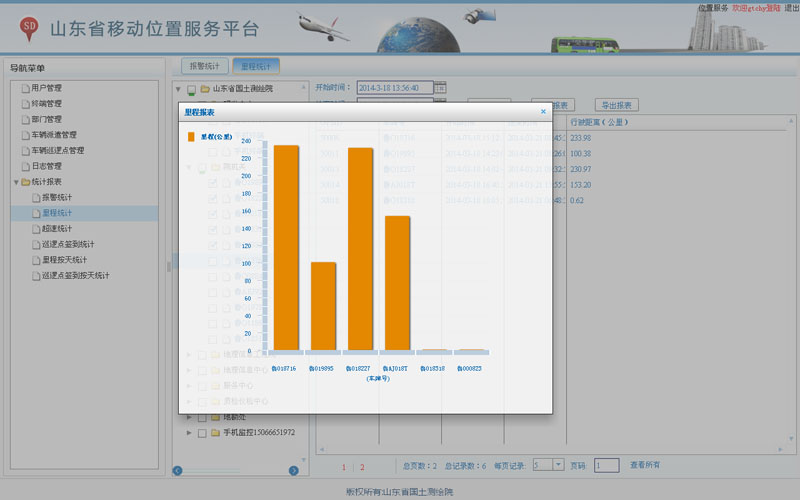
Task: Select 报警统计 under 统计报表
Action: (57, 197)
